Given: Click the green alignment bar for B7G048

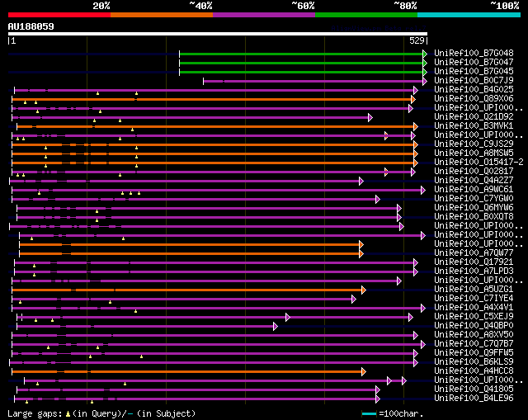Looking at the screenshot, I should [x=301, y=54].
